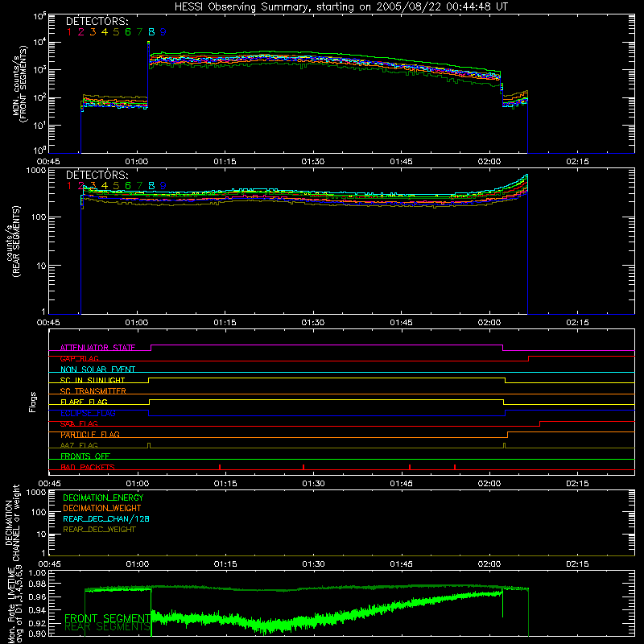The height and width of the screenshot is (644, 644).
Task: Click the DECIMATION_WEIGHT legend entry
Action: point(102,508)
